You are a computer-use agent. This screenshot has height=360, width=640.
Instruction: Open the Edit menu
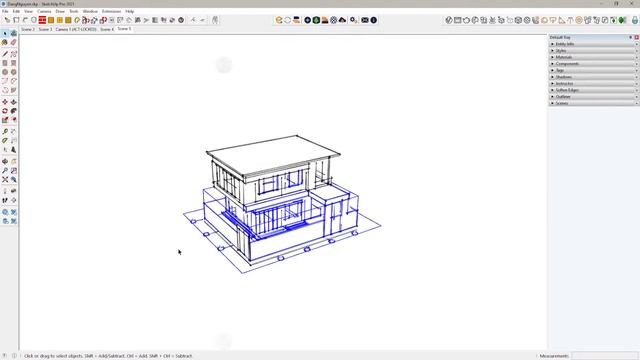click(16, 11)
